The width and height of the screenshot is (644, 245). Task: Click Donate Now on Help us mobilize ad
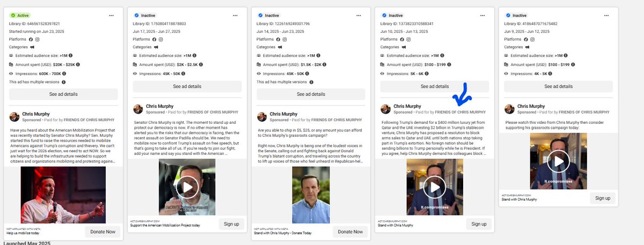[102, 232]
